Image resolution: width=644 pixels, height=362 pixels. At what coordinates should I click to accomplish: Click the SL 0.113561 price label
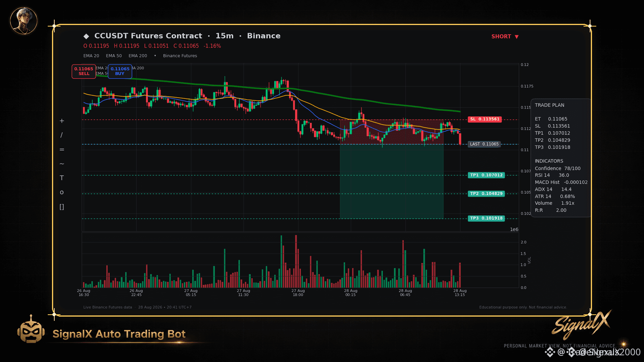pos(485,119)
